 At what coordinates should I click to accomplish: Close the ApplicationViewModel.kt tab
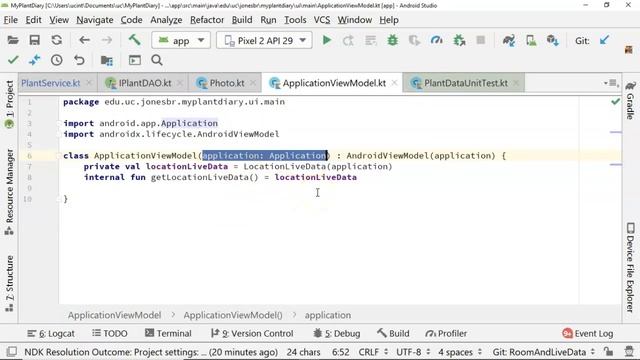pos(394,83)
